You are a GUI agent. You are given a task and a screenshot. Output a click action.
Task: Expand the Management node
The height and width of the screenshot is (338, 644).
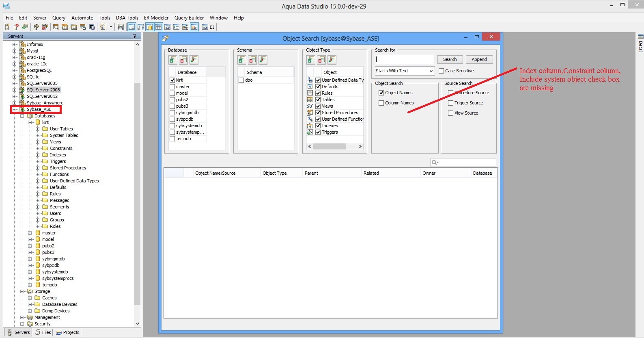(22, 317)
